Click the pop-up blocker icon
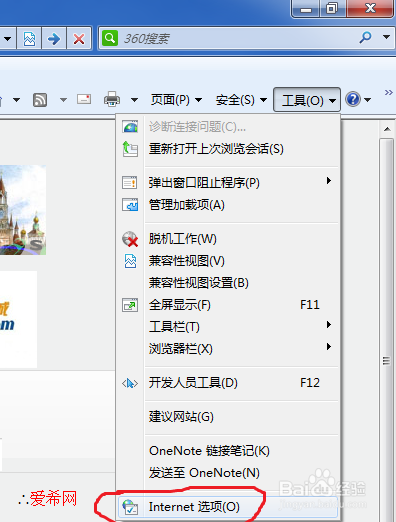The height and width of the screenshot is (522, 396). pyautogui.click(x=130, y=183)
